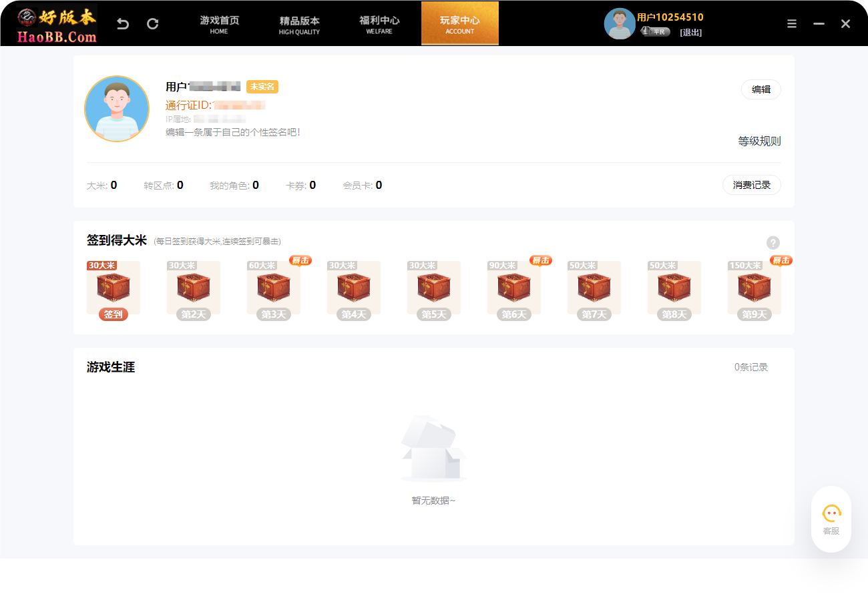This screenshot has width=868, height=602.
Task: Click the back arrow icon
Action: [123, 24]
